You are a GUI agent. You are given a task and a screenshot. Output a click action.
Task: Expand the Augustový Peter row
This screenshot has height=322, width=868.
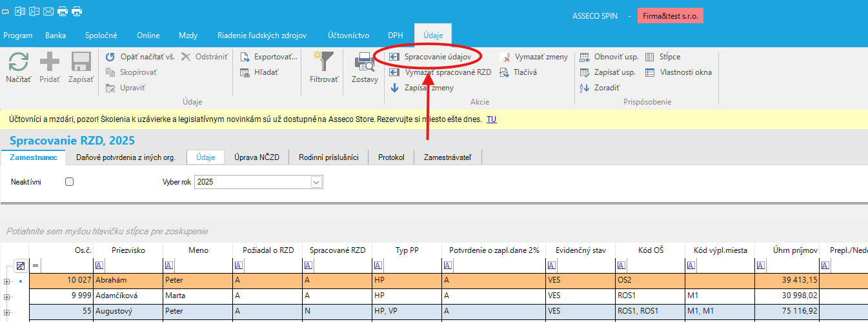pos(7,312)
